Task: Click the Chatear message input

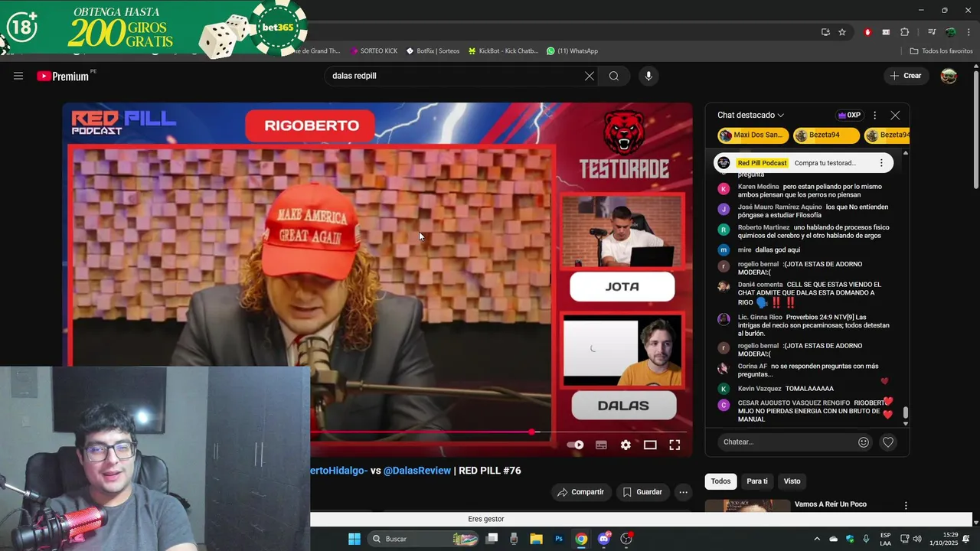Action: [x=786, y=442]
